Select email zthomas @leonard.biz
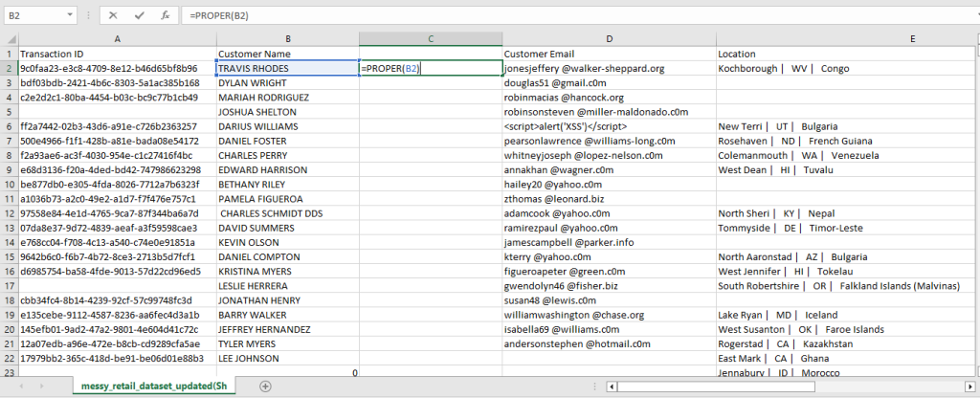The height and width of the screenshot is (398, 980). (x=610, y=199)
